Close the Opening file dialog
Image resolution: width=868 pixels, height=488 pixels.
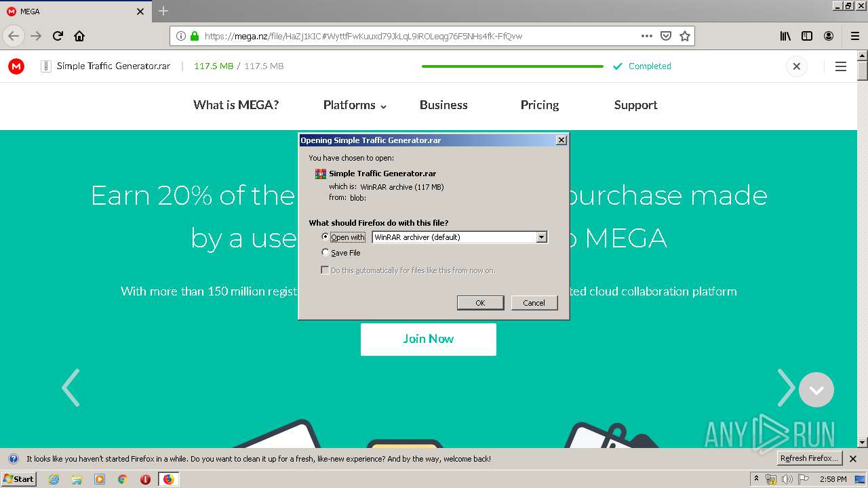point(561,140)
